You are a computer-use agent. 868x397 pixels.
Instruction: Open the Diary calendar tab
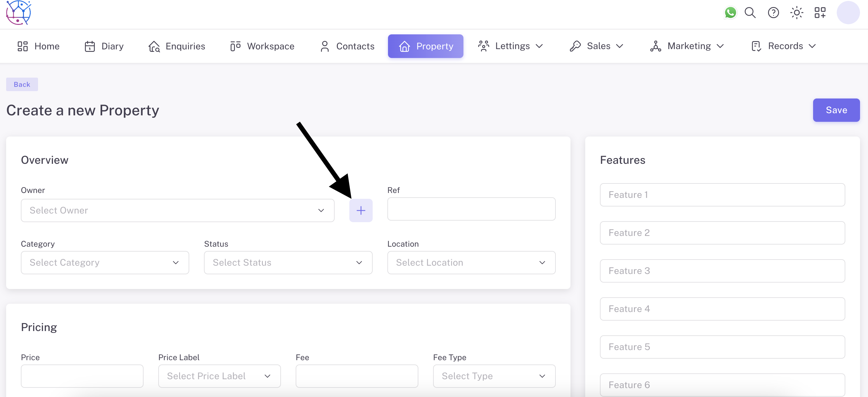click(x=104, y=46)
